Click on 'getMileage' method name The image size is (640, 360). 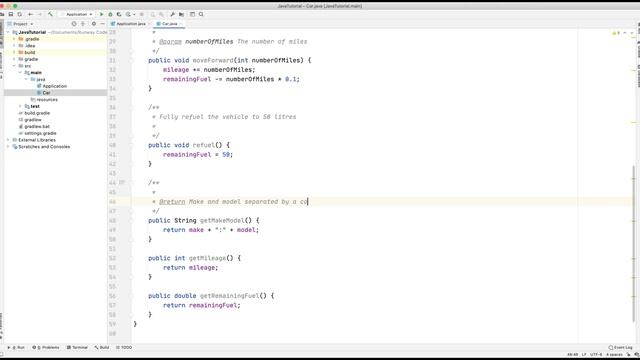pyautogui.click(x=207, y=258)
